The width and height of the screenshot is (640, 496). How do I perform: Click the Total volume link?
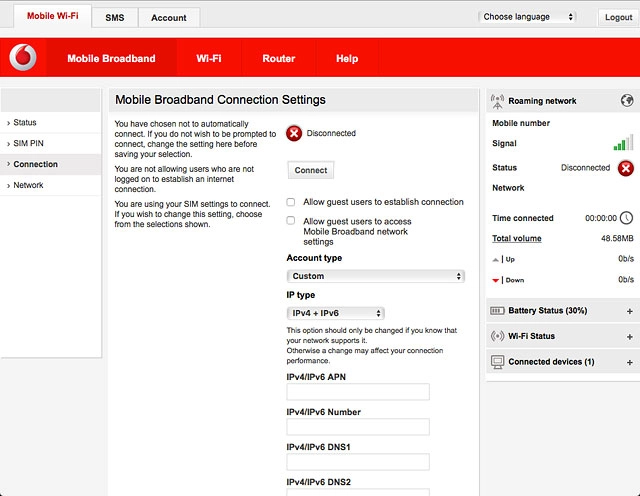[x=516, y=239]
